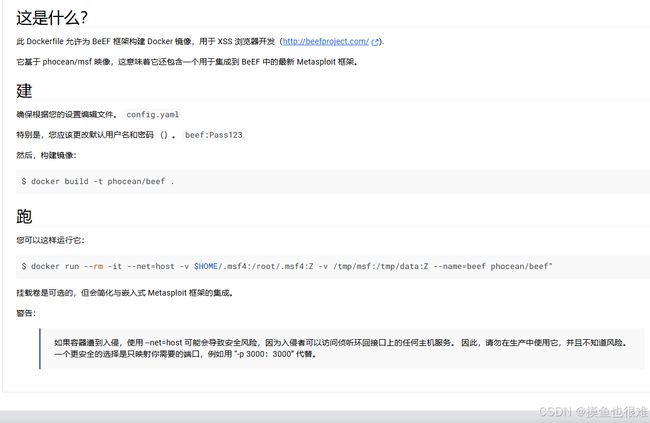
Task: Click the paragraph mentioning phocean/msf 映像
Action: click(187, 62)
